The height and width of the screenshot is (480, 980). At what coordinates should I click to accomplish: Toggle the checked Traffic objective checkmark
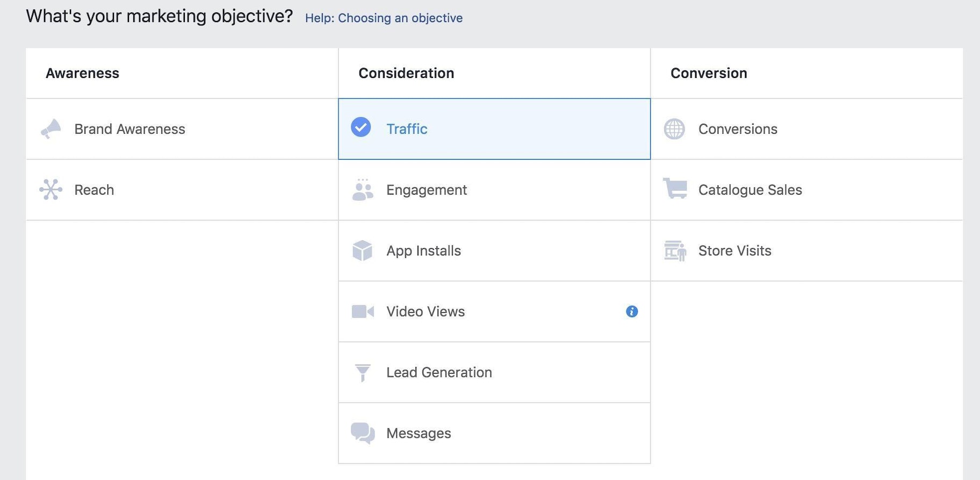361,127
